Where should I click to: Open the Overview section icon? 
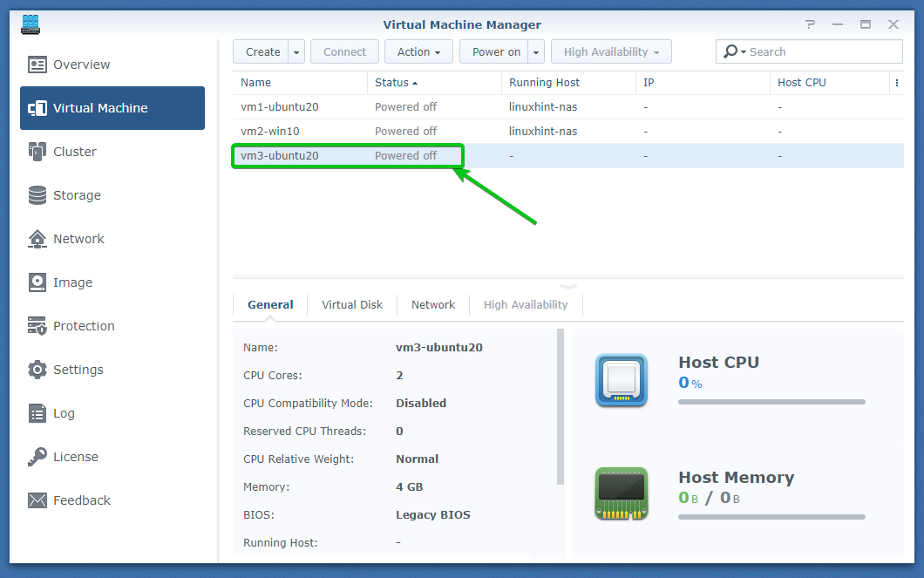click(x=37, y=65)
